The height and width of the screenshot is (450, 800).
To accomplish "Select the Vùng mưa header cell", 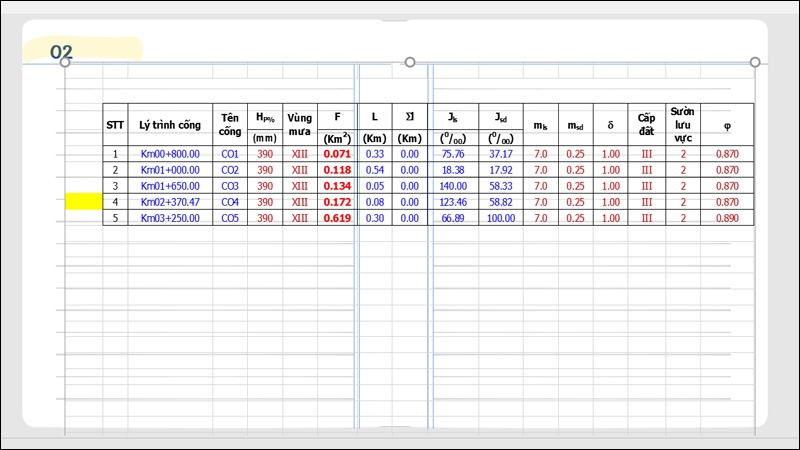I will pos(299,124).
